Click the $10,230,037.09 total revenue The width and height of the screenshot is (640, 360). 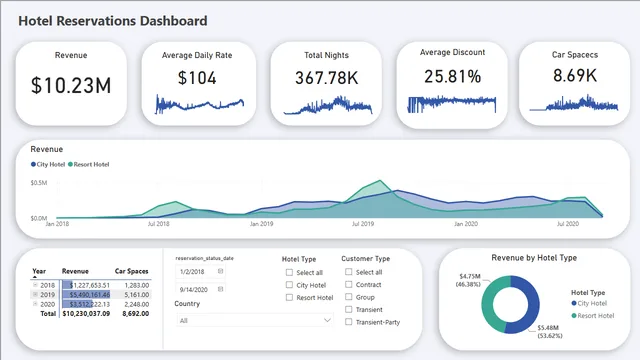(86, 313)
